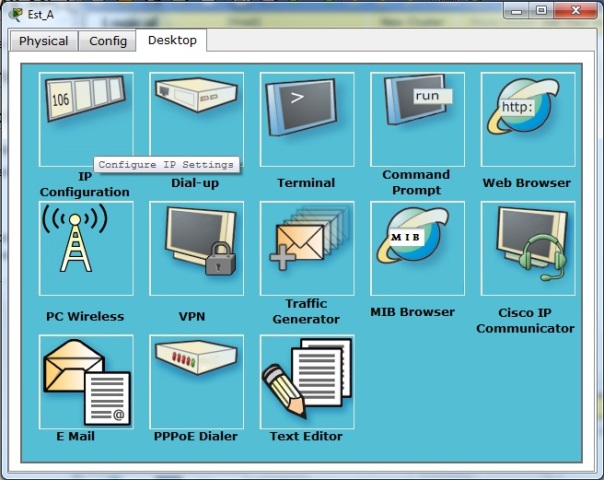Launch the Dial-up modem tool
This screenshot has height=480, width=604.
click(x=196, y=115)
